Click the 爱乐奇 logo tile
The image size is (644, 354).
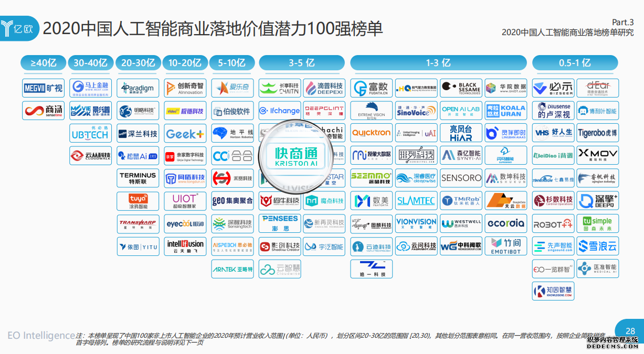(x=233, y=88)
